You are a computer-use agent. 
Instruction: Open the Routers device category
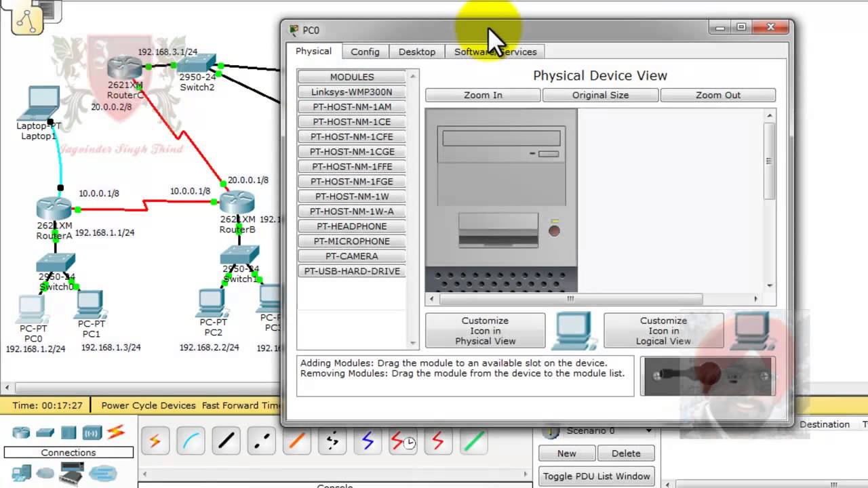point(21,432)
